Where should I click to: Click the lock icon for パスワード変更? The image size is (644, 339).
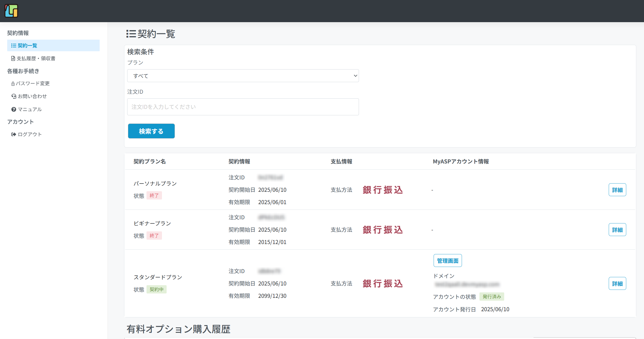[13, 84]
